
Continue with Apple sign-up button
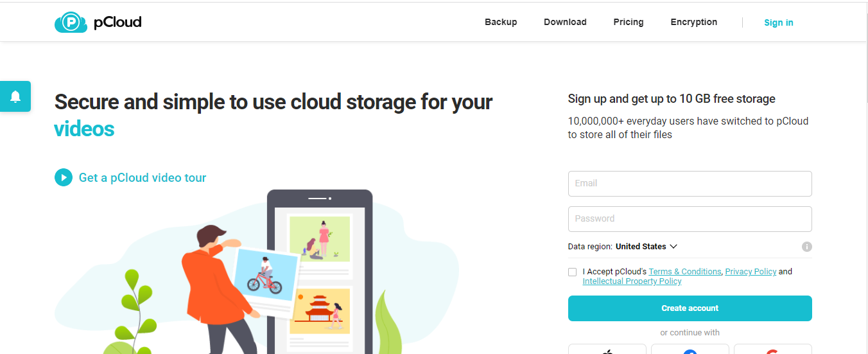(607, 350)
